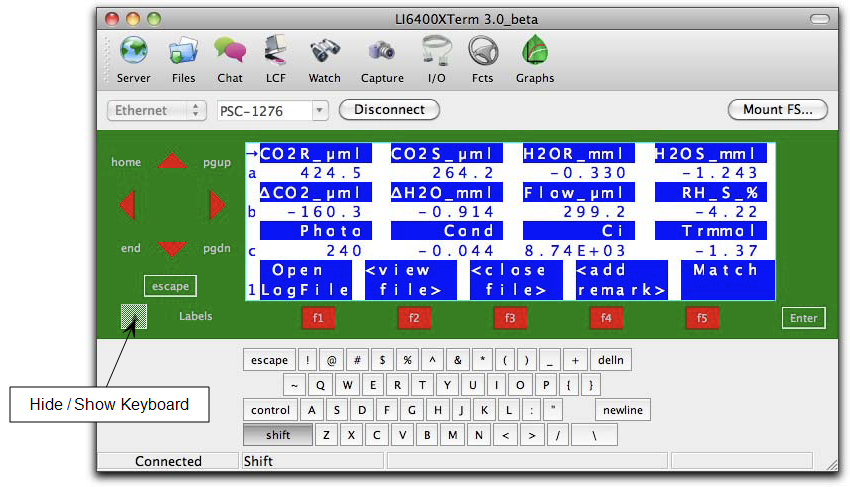Screen dimensions: 850x487
Task: Open the Capture camera icon
Action: [x=382, y=59]
